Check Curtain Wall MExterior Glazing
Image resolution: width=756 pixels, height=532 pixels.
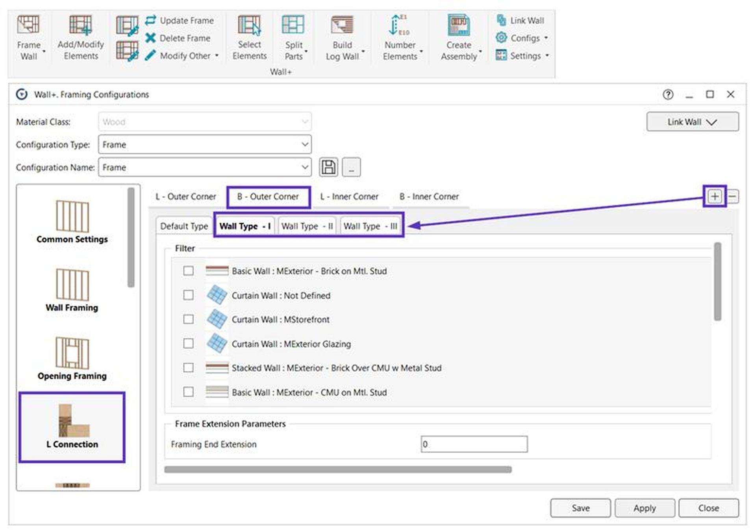189,343
